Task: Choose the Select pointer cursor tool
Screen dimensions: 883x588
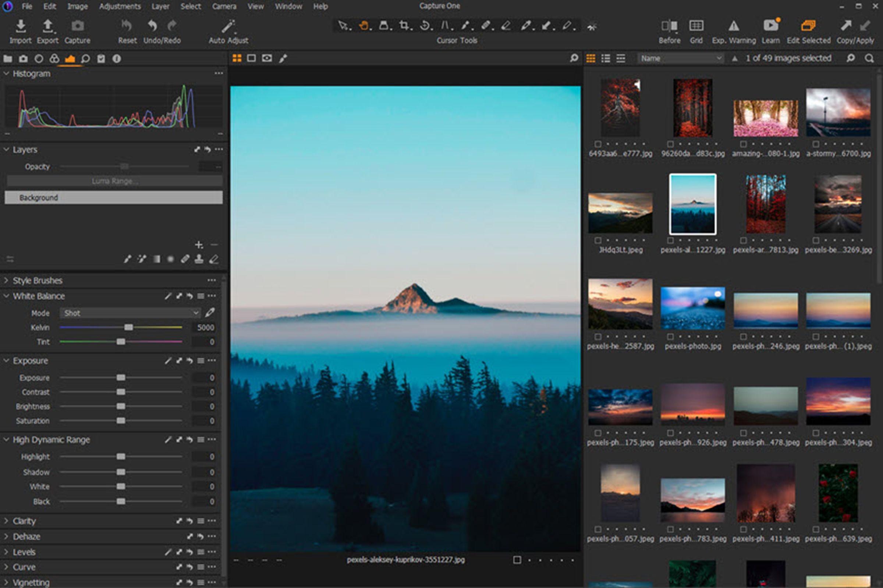Action: [x=342, y=25]
